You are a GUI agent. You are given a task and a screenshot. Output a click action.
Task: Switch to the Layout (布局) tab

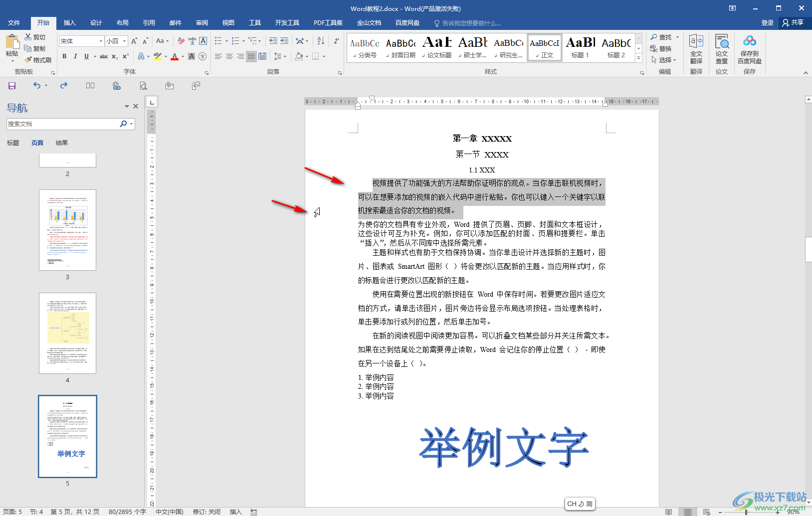pyautogui.click(x=123, y=23)
